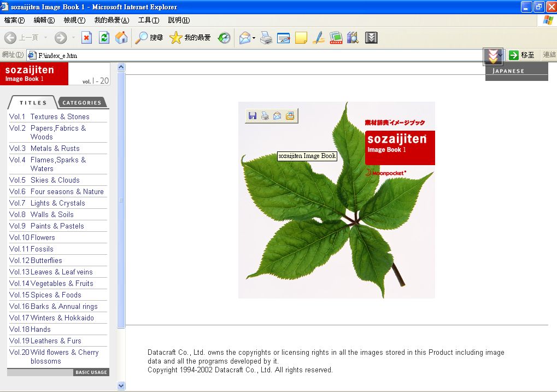The image size is (557, 392).
Task: Switch to the TITLES tab
Action: pyautogui.click(x=33, y=103)
